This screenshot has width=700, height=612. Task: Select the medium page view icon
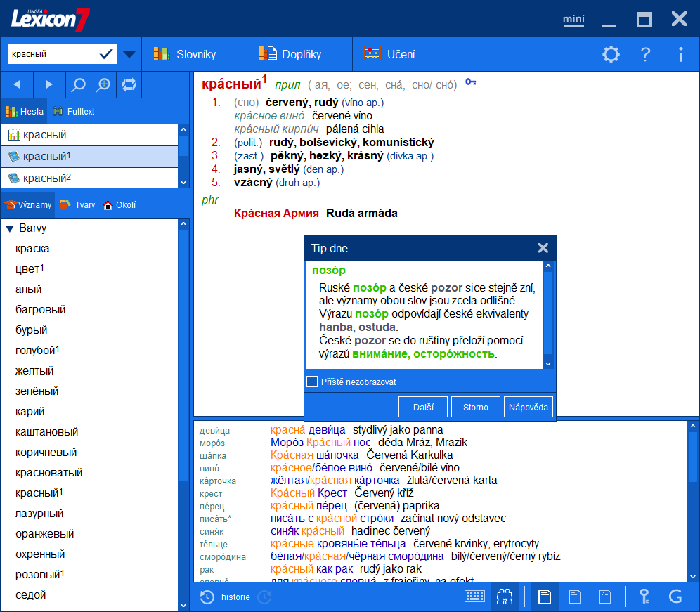coord(575,597)
